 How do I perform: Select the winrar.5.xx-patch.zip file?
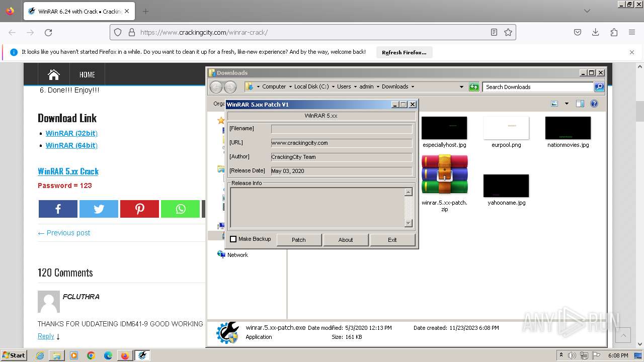pyautogui.click(x=445, y=183)
